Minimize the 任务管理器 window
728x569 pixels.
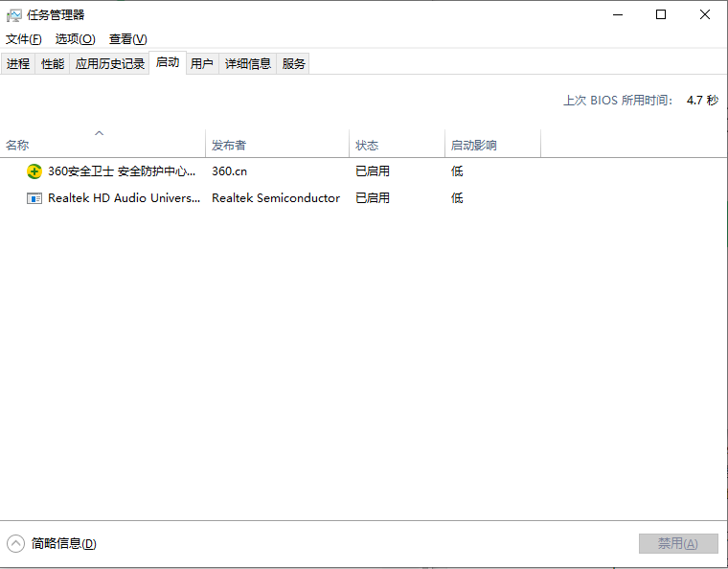(x=618, y=15)
